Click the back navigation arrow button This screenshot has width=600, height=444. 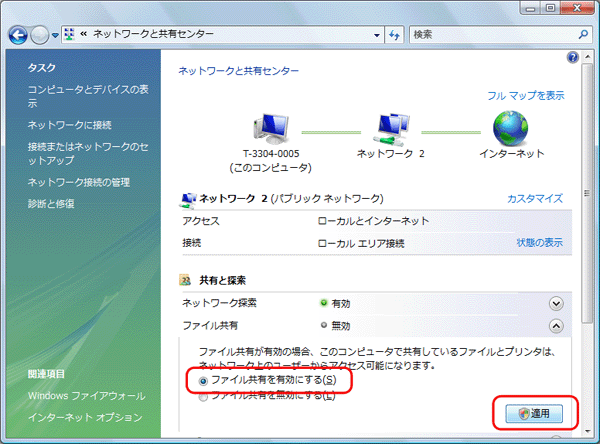coord(19,34)
